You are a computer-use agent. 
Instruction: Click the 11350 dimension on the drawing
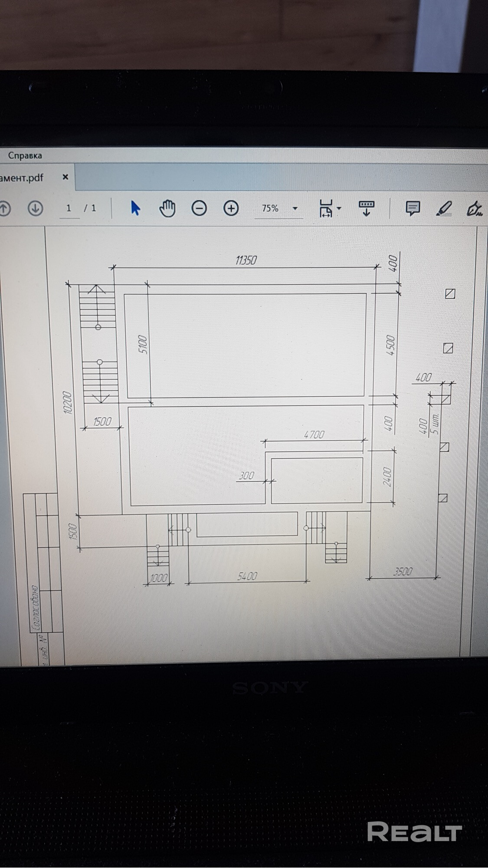click(246, 260)
